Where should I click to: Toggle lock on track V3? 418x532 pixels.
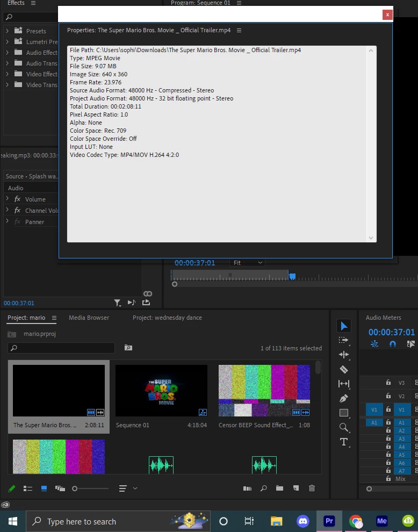pos(388,383)
